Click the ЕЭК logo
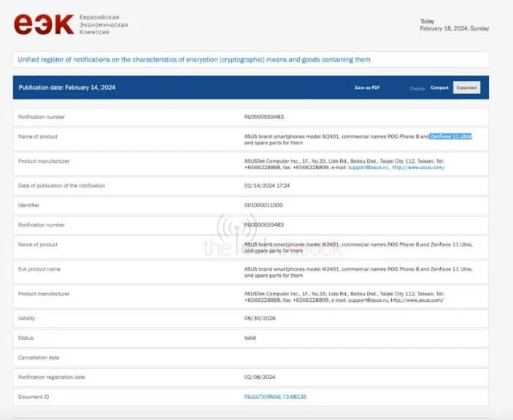513x420 pixels. pyautogui.click(x=44, y=24)
